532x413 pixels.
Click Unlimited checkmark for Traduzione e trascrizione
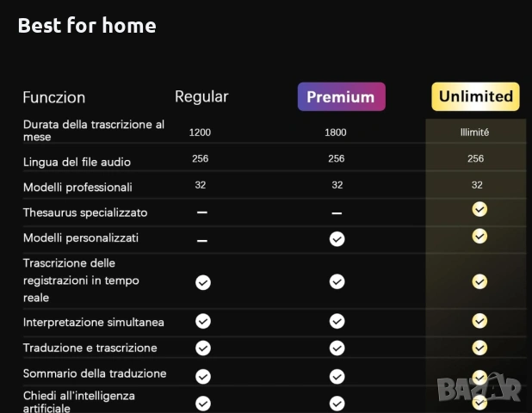point(479,348)
